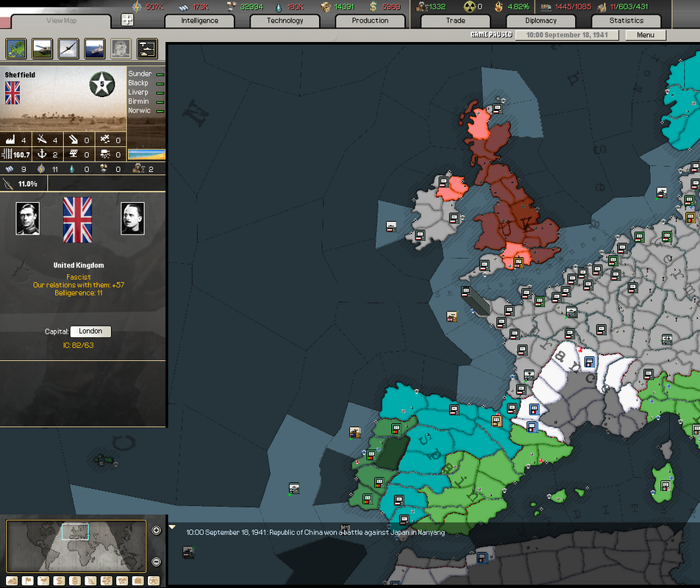Click the radar station icon

point(74,154)
